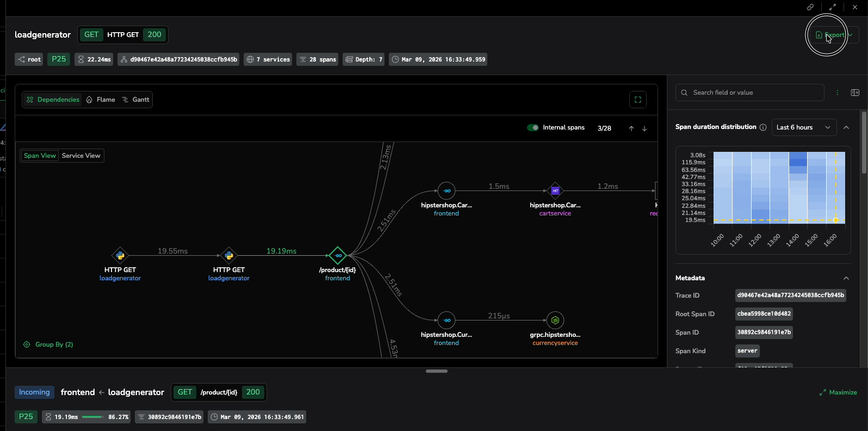Show span duration distribution info icon

tap(763, 127)
